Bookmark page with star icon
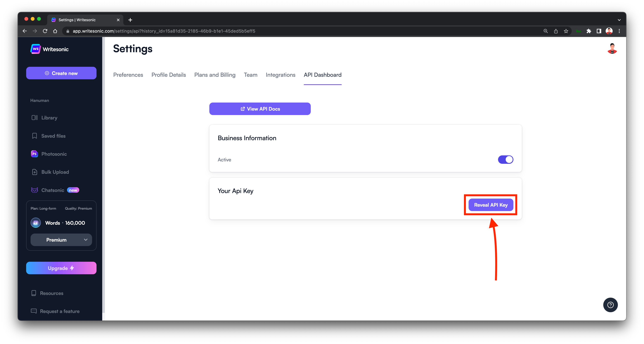 tap(566, 31)
